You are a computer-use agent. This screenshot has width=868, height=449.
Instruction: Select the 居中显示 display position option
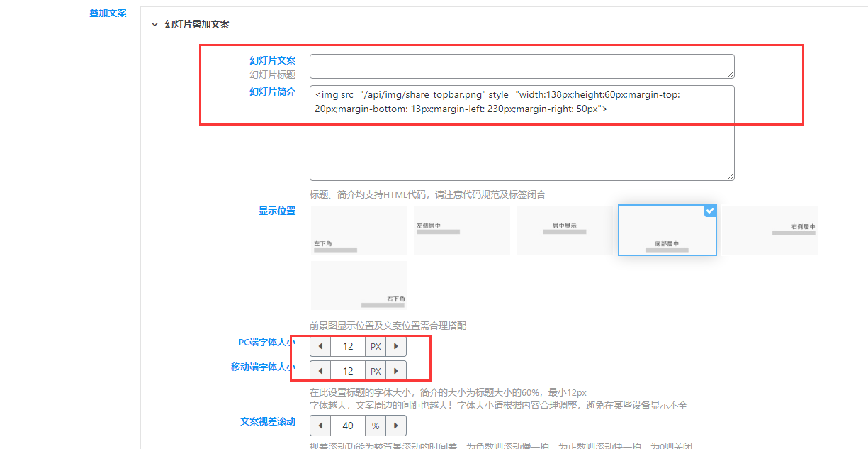[564, 230]
